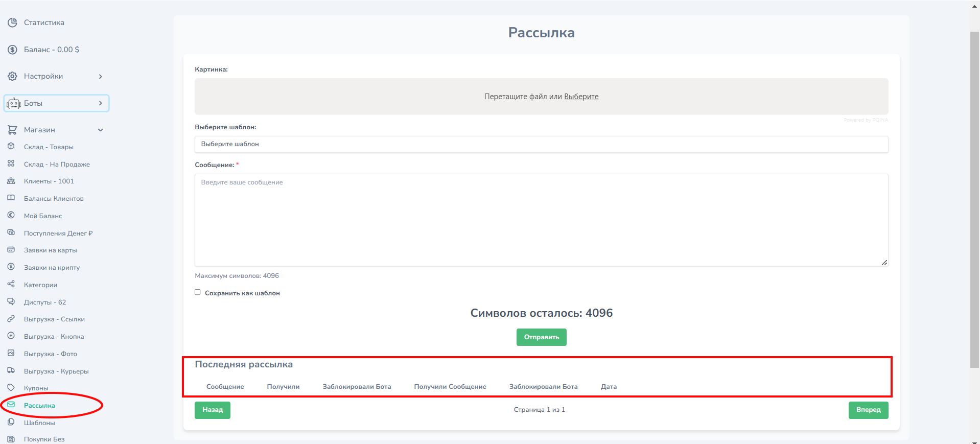The image size is (980, 444).
Task: Click the Баланс dollar icon
Action: tap(12, 50)
